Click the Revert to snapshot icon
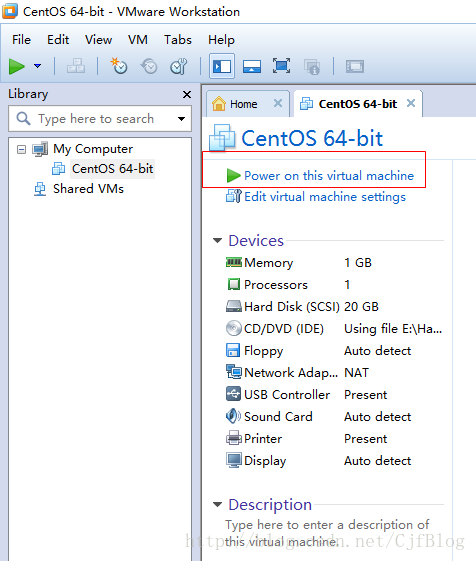 coord(149,67)
